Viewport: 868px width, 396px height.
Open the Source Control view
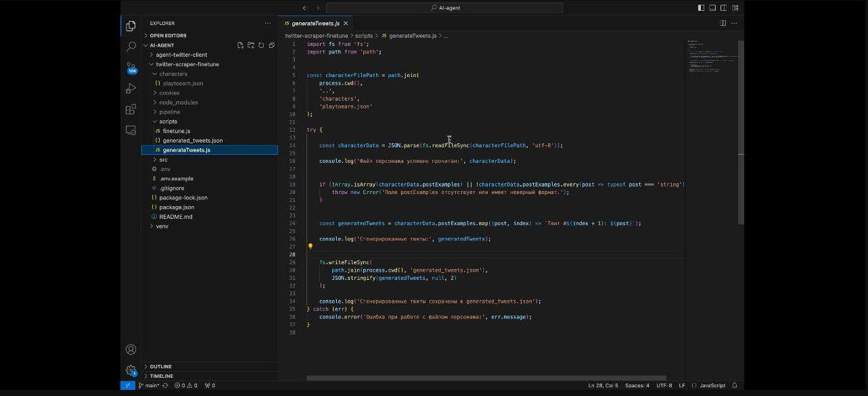pyautogui.click(x=131, y=68)
